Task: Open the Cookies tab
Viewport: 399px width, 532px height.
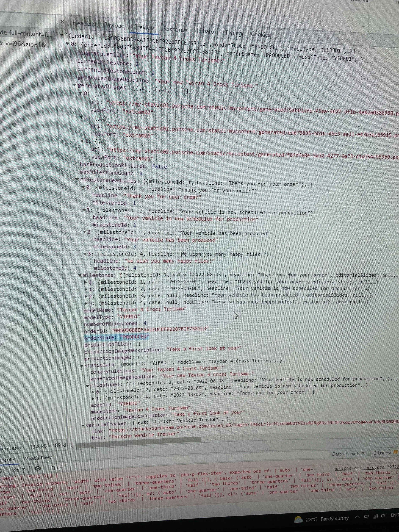Action: (x=261, y=34)
